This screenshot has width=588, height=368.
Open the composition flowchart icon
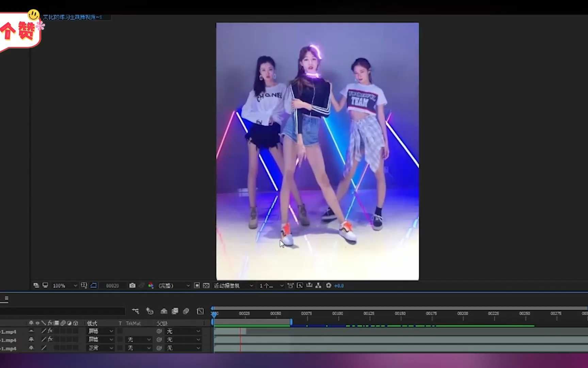pos(318,286)
